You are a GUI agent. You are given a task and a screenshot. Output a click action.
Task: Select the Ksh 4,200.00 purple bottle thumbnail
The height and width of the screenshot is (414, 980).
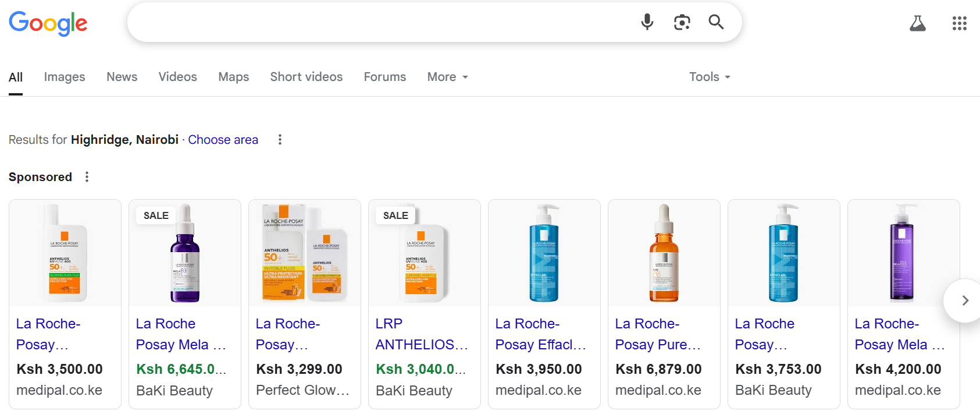click(903, 253)
